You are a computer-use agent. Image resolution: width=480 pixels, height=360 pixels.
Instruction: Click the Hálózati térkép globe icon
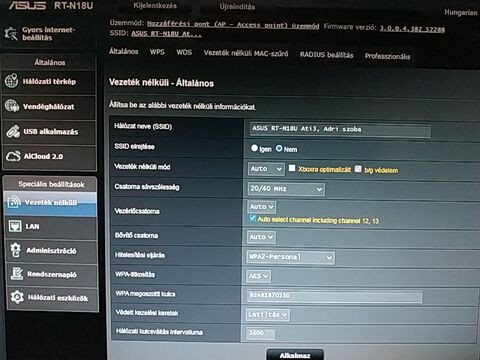tap(11, 81)
